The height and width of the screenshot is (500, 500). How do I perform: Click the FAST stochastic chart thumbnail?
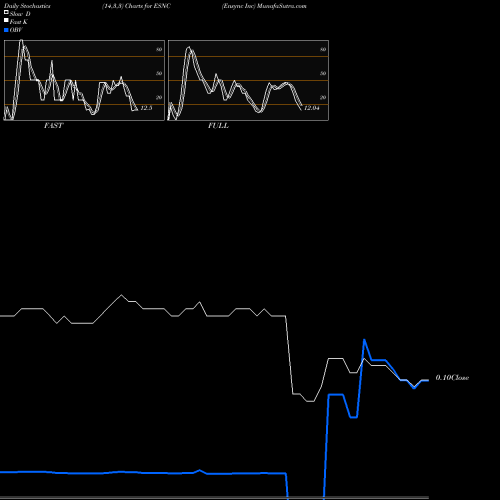pos(84,80)
